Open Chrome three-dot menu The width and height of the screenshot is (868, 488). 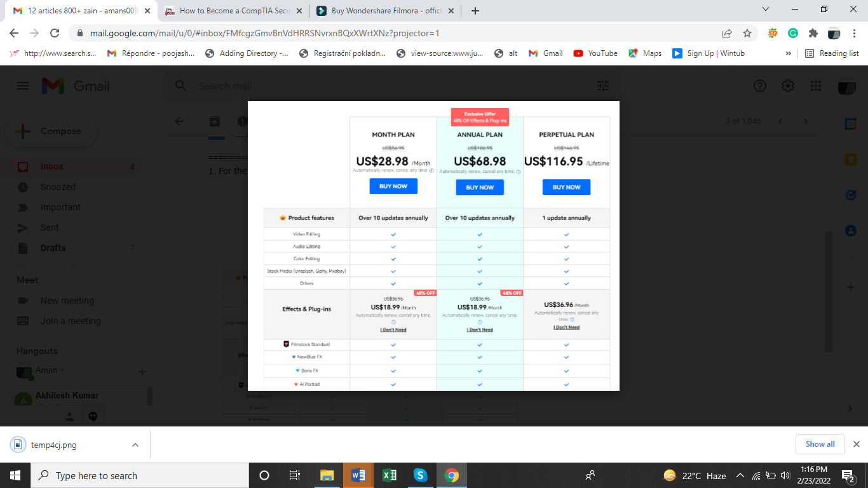[x=855, y=33]
